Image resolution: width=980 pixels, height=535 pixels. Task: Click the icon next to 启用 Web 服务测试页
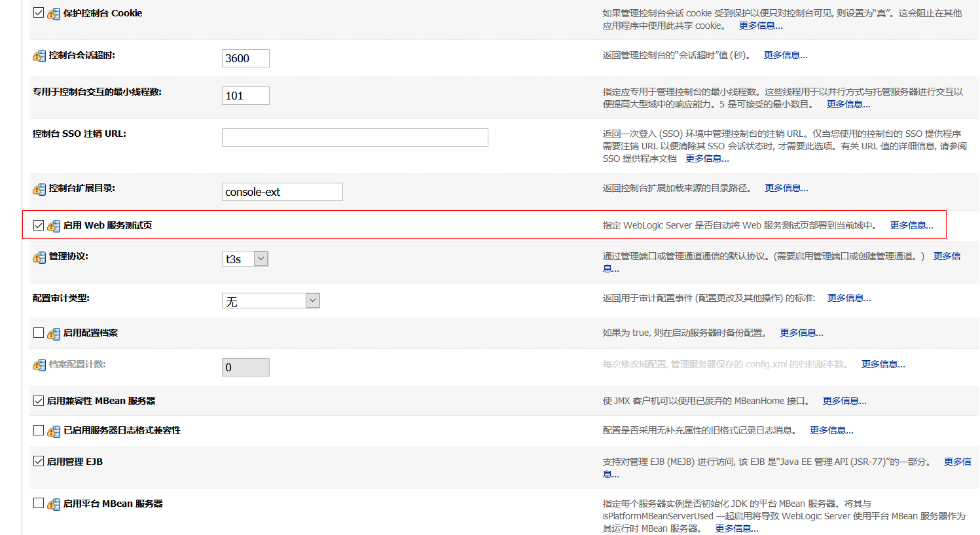pos(54,226)
